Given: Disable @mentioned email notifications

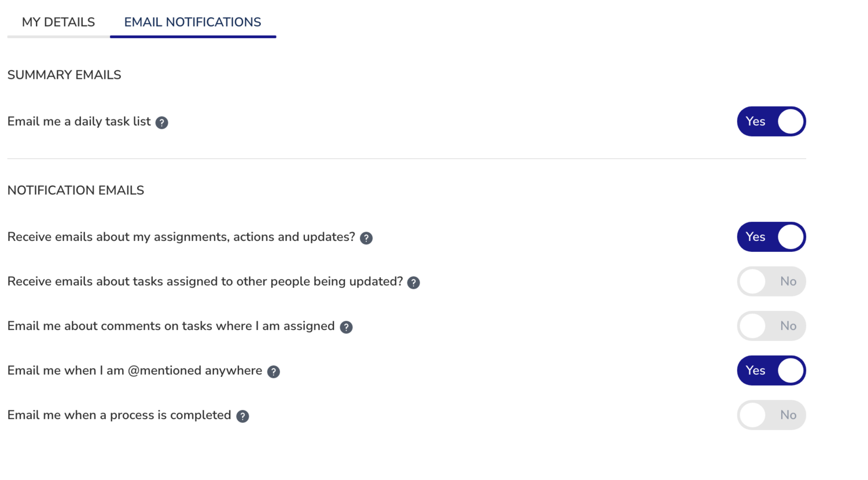Looking at the screenshot, I should [771, 371].
